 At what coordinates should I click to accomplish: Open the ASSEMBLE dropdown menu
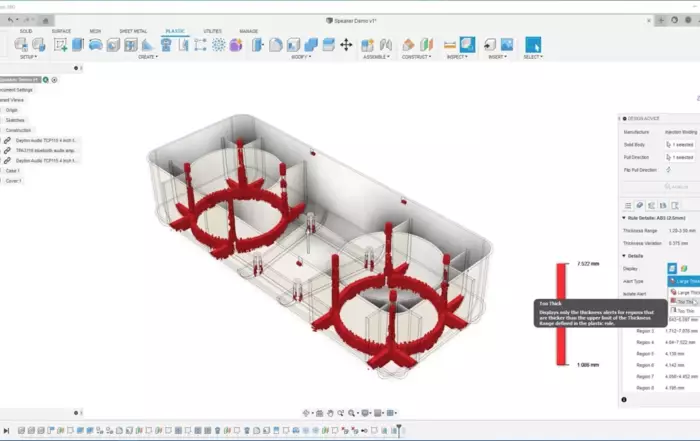tap(376, 57)
